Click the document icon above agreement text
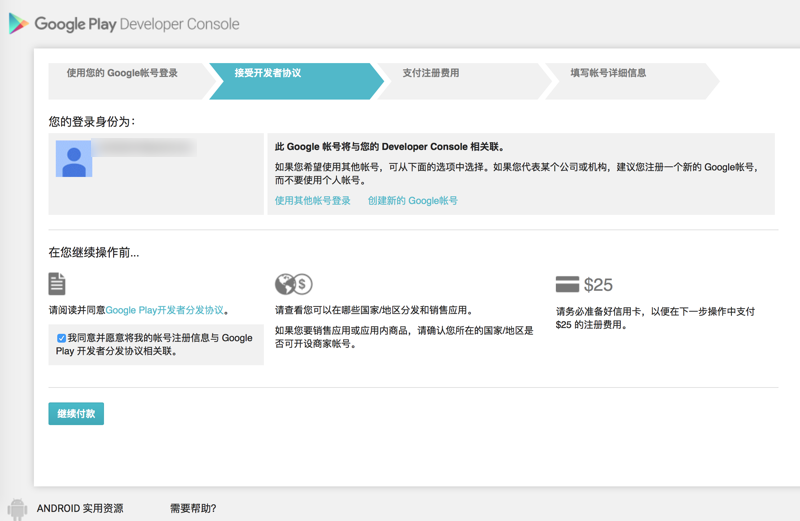 (57, 284)
